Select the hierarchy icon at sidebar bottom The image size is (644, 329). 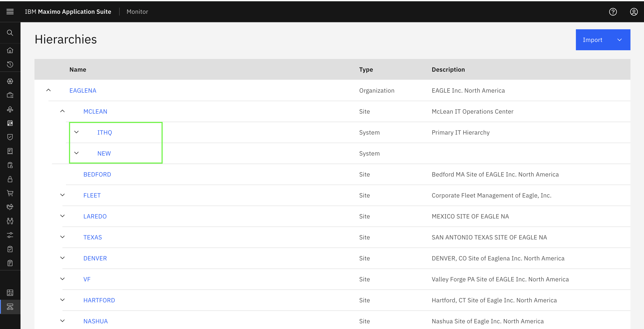(10, 307)
